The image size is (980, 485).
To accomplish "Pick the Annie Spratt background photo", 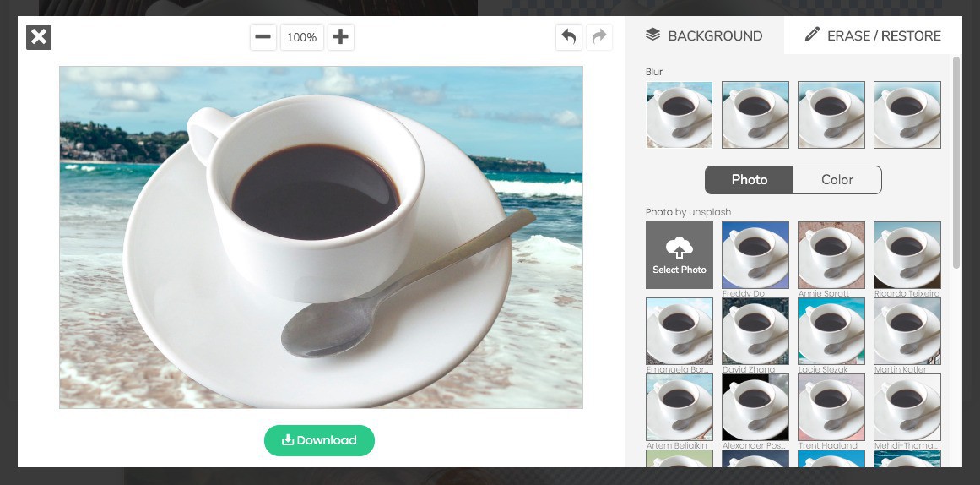I will click(831, 255).
